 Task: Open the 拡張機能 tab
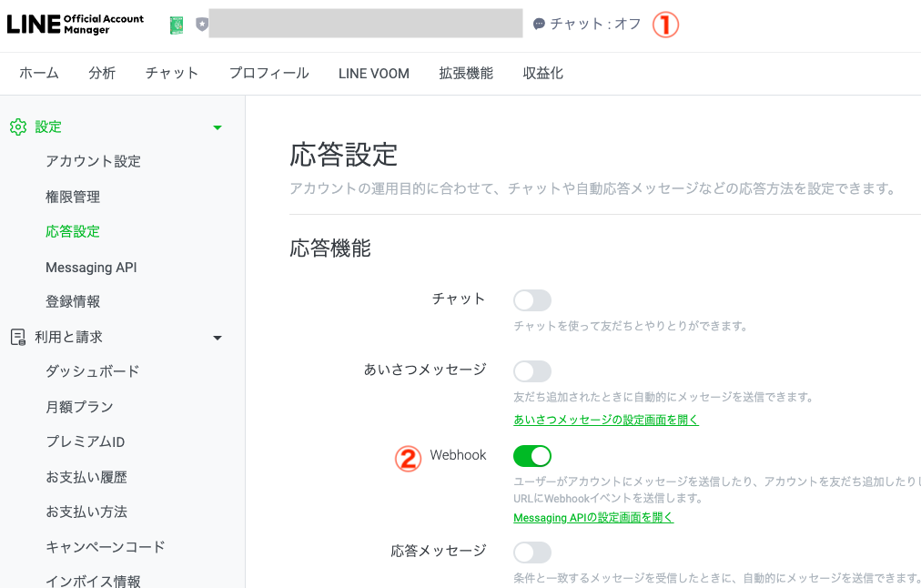click(x=466, y=74)
